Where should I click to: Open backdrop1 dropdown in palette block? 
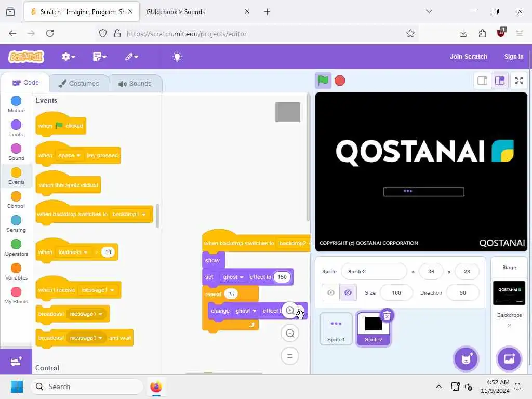129,214
